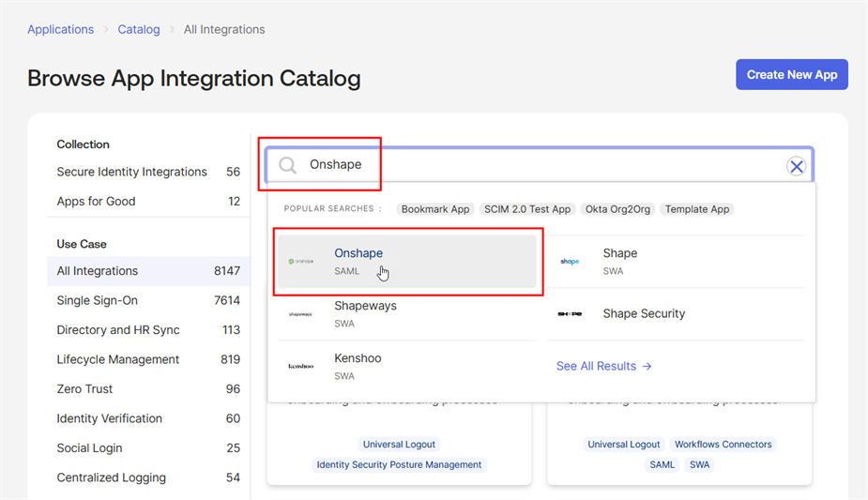The image size is (868, 500).
Task: Click the Shapeways logo icon
Action: tap(301, 314)
